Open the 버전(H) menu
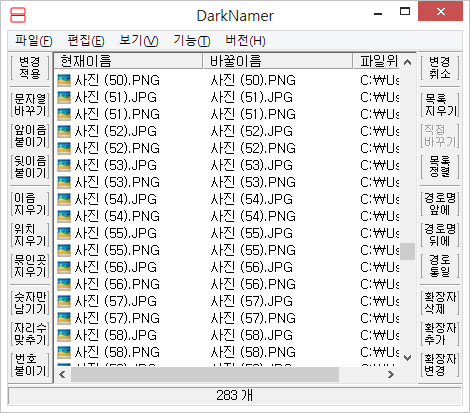The height and width of the screenshot is (413, 470). click(x=245, y=41)
